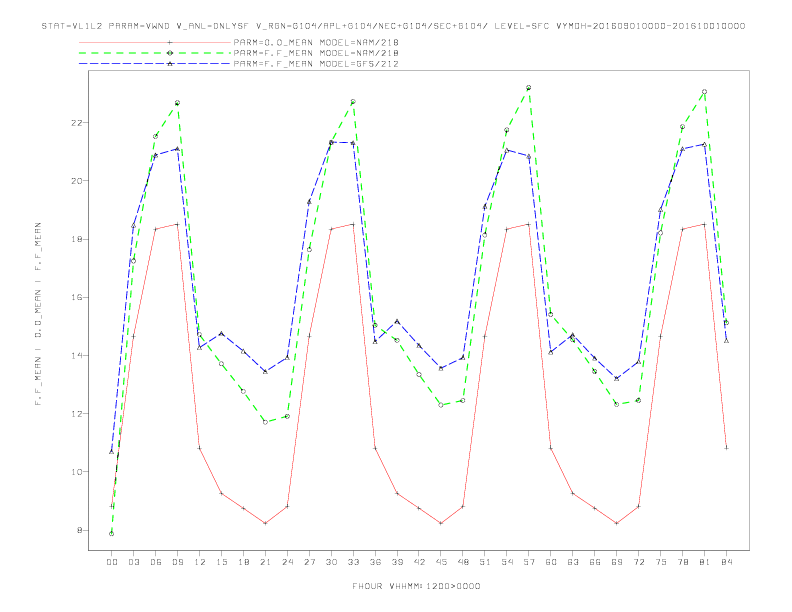Click the x-axis tick label 69
Image resolution: width=792 pixels, height=612 pixels.
(617, 562)
